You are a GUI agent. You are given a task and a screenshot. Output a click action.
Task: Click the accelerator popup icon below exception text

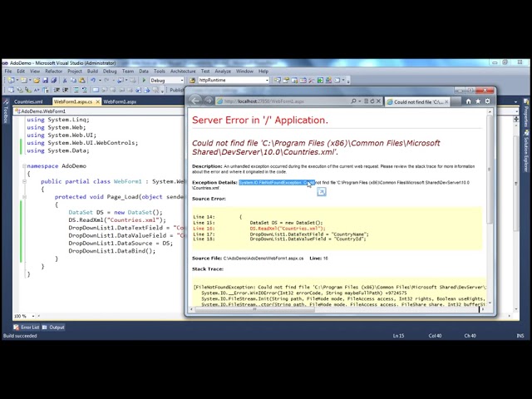[x=322, y=192]
